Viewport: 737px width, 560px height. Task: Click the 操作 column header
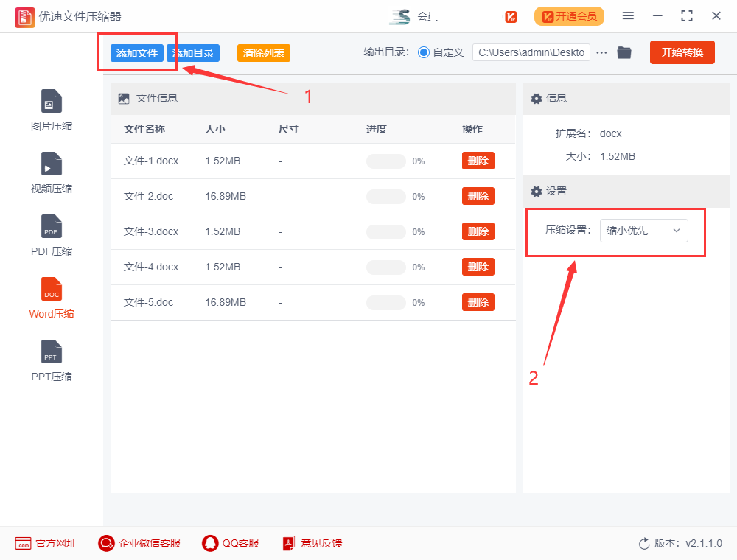point(472,129)
